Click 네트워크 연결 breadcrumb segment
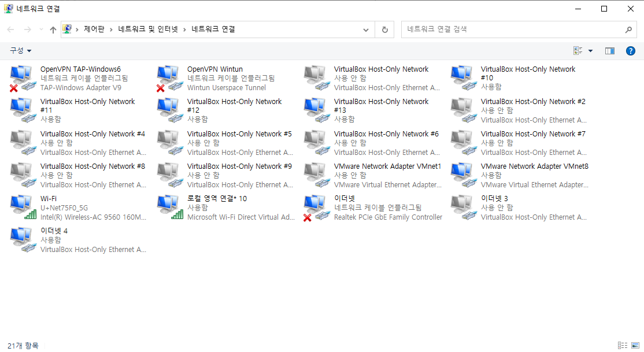This screenshot has width=644, height=352. coord(213,29)
